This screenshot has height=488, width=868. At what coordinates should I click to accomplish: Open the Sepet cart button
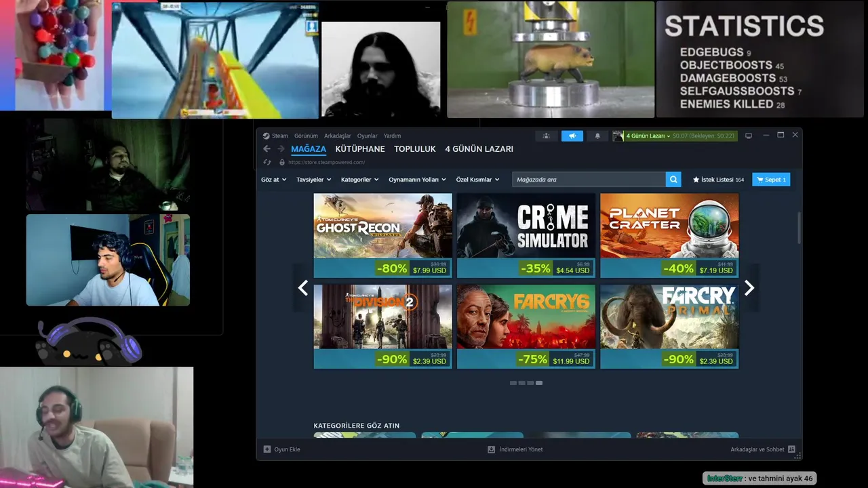(771, 180)
